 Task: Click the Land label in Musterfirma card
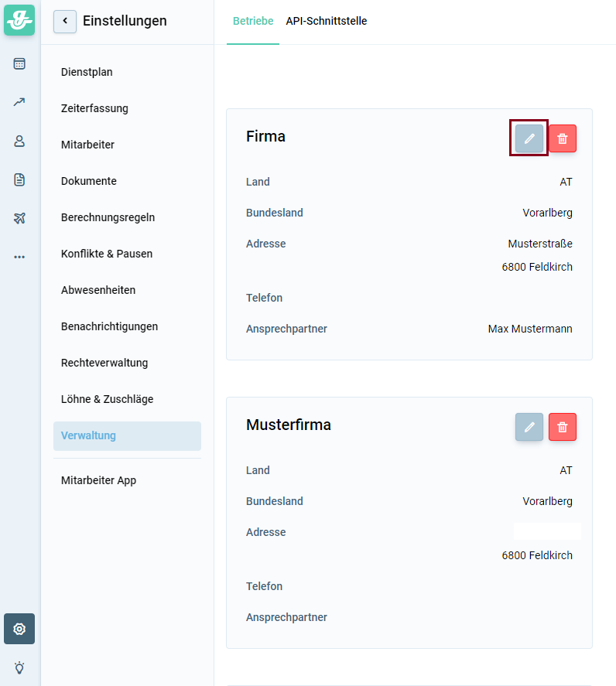tap(258, 470)
